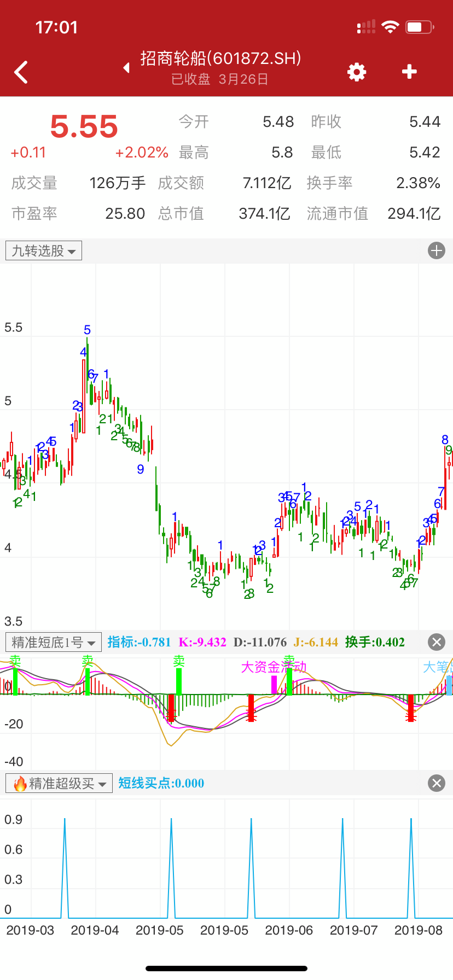Tap the percentage change +2.02%
Viewport: 453px width, 980px height.
pyautogui.click(x=142, y=153)
